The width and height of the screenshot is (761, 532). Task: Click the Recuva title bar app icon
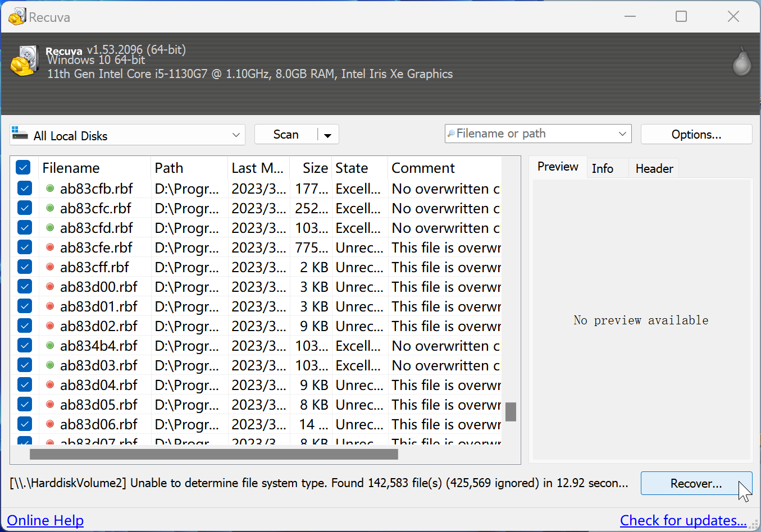pyautogui.click(x=17, y=16)
